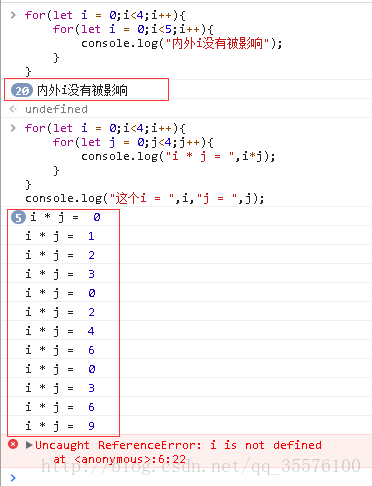Click the code line console.log("内外i没有被影响");
Screen dimensions: 372x486
(x=182, y=43)
